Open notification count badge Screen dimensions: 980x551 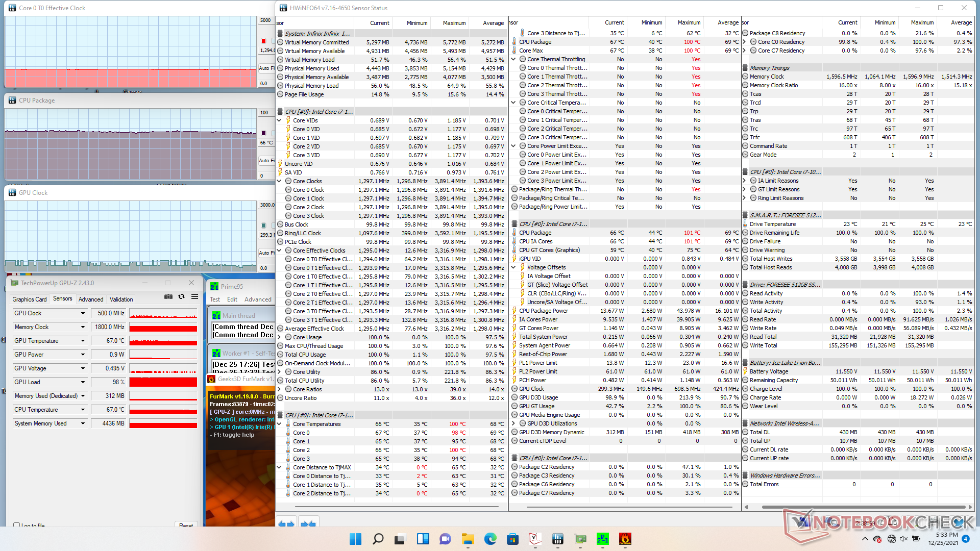tap(965, 539)
